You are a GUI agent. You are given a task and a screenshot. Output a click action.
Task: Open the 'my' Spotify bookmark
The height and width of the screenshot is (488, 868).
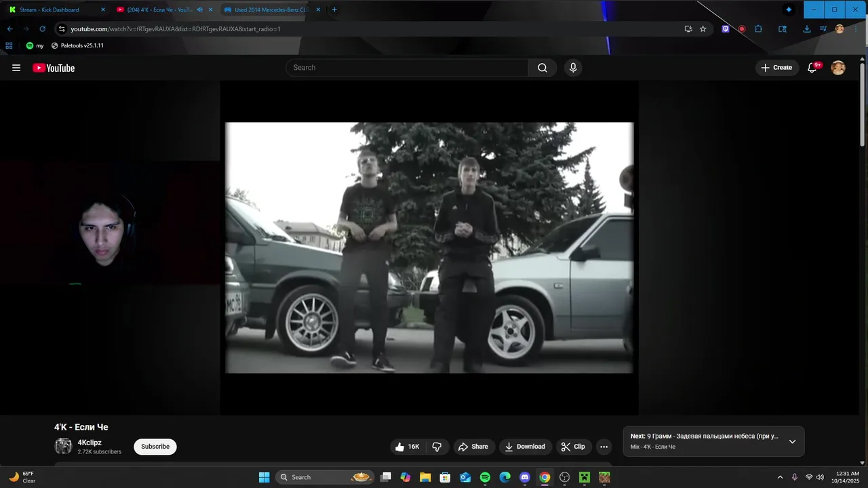point(35,45)
